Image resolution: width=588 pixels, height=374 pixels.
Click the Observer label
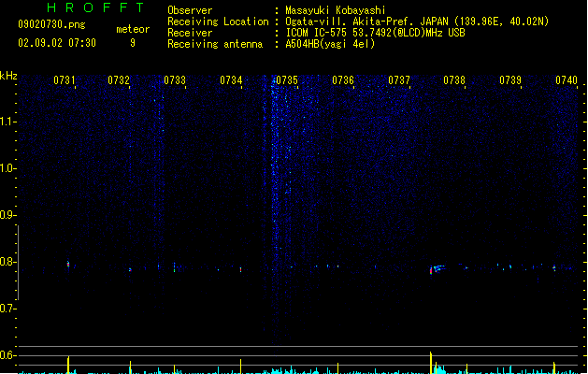coord(190,10)
